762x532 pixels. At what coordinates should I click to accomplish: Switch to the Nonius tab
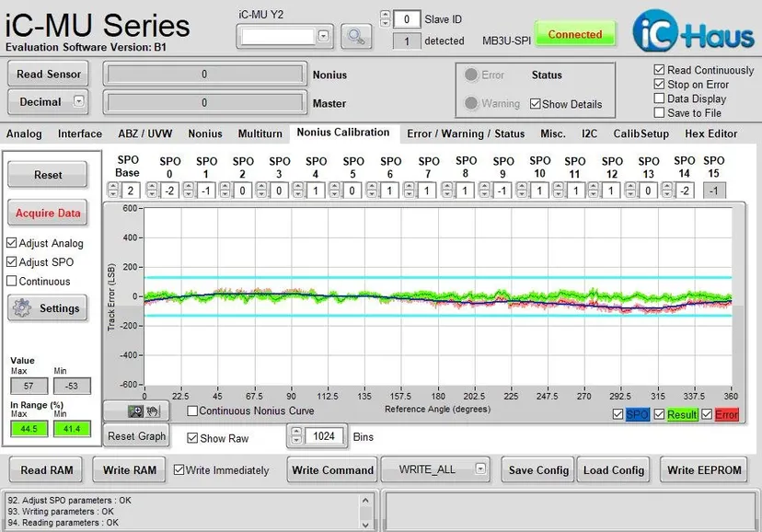pos(205,133)
